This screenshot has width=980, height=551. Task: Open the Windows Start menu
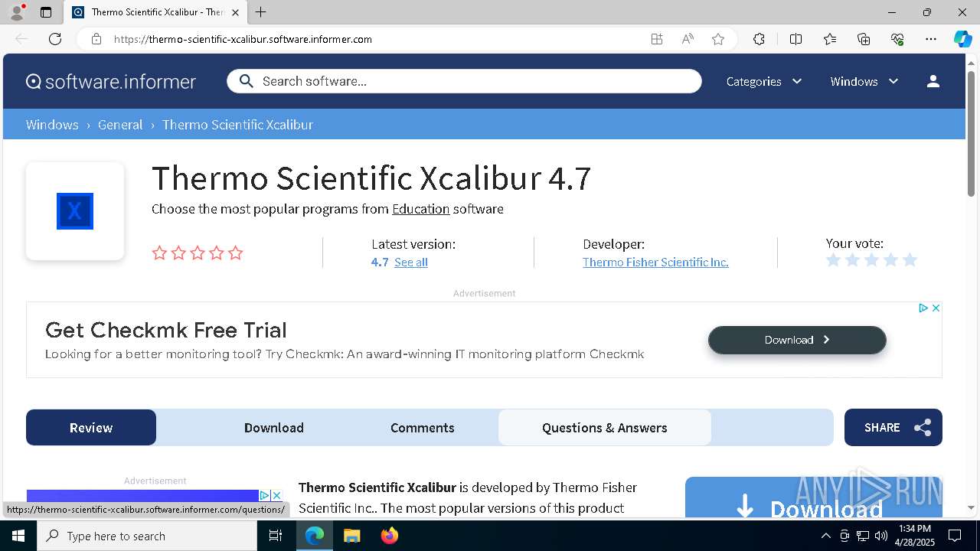click(x=18, y=536)
